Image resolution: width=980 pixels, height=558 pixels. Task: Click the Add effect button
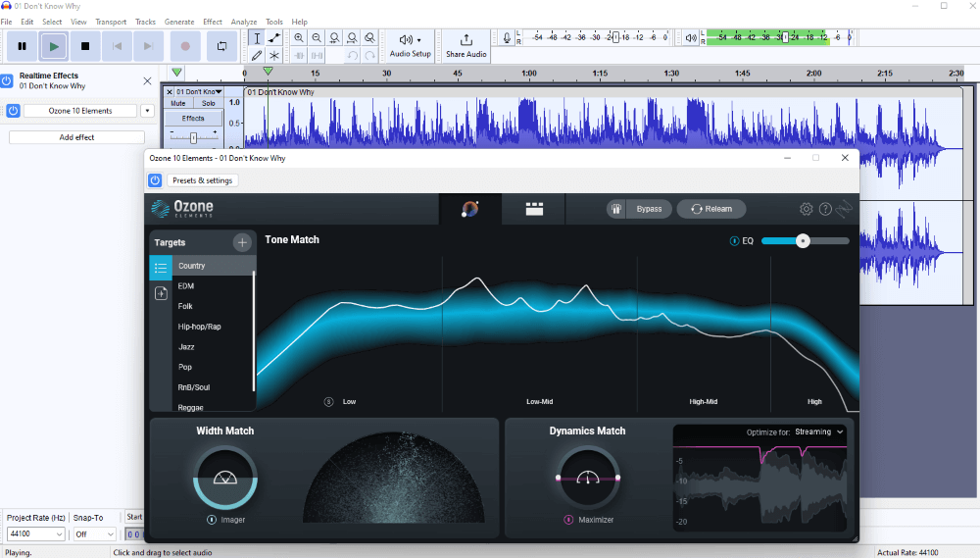[76, 137]
